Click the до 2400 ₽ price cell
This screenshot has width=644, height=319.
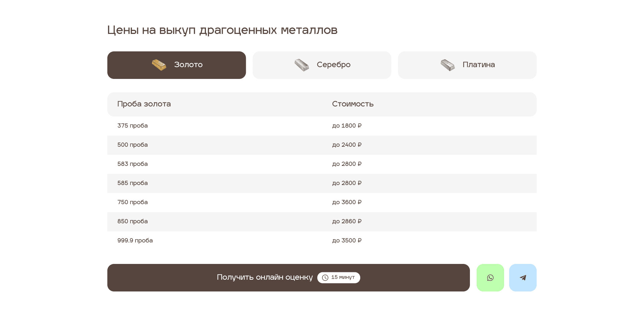346,145
